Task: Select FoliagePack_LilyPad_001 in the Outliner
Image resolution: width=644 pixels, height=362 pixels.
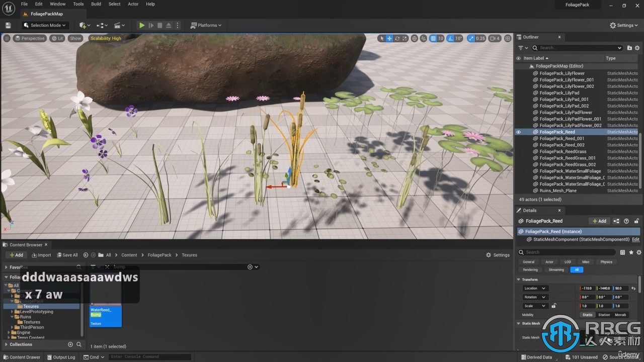Action: click(564, 100)
